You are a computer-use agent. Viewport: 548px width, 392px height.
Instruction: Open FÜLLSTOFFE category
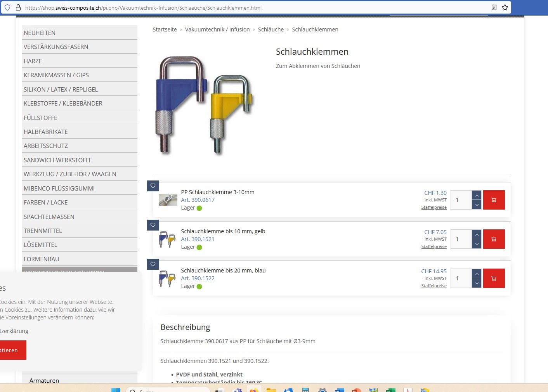pyautogui.click(x=80, y=118)
